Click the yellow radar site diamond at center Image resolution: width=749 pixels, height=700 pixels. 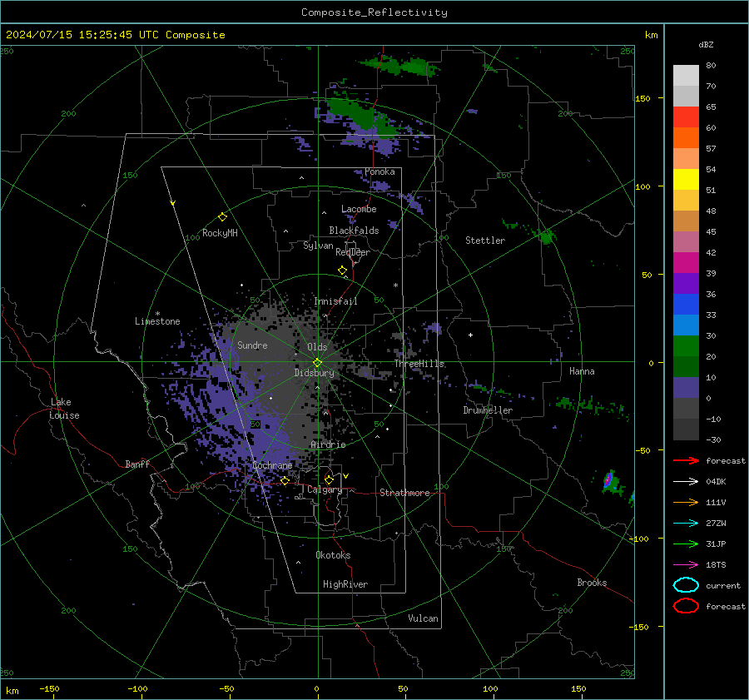317,363
